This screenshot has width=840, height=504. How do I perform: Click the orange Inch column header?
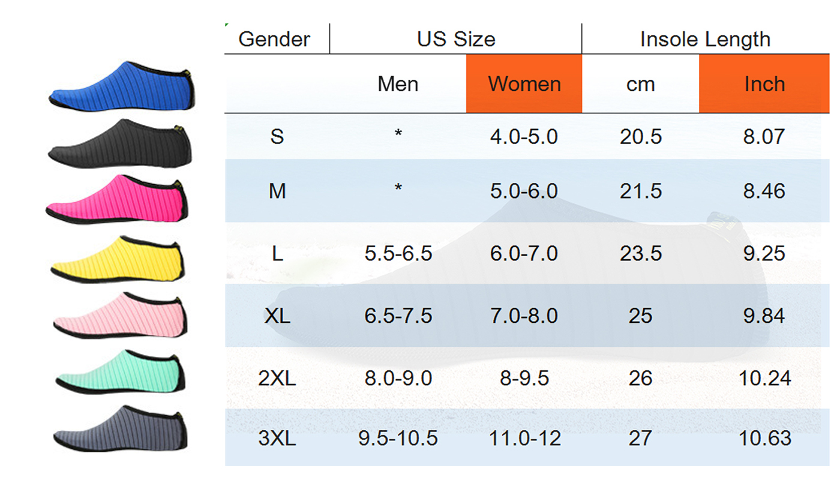click(x=764, y=84)
